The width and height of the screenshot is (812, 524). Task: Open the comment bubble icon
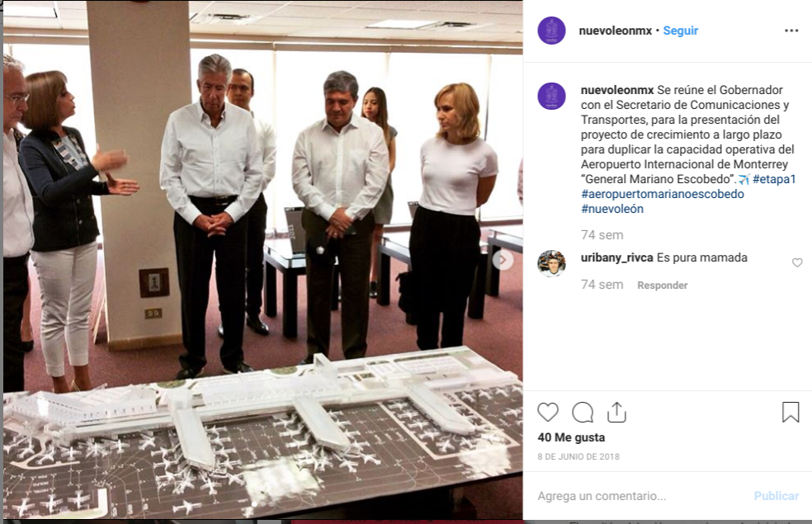pos(582,412)
